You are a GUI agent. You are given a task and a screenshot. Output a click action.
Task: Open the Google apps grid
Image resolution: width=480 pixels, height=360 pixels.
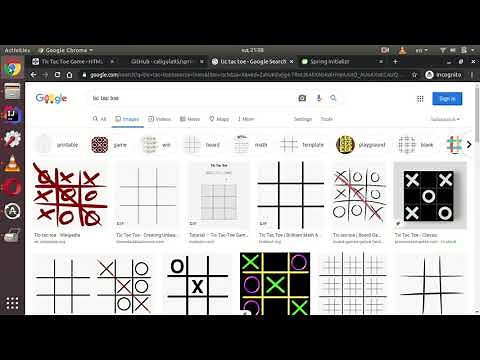coord(420,99)
